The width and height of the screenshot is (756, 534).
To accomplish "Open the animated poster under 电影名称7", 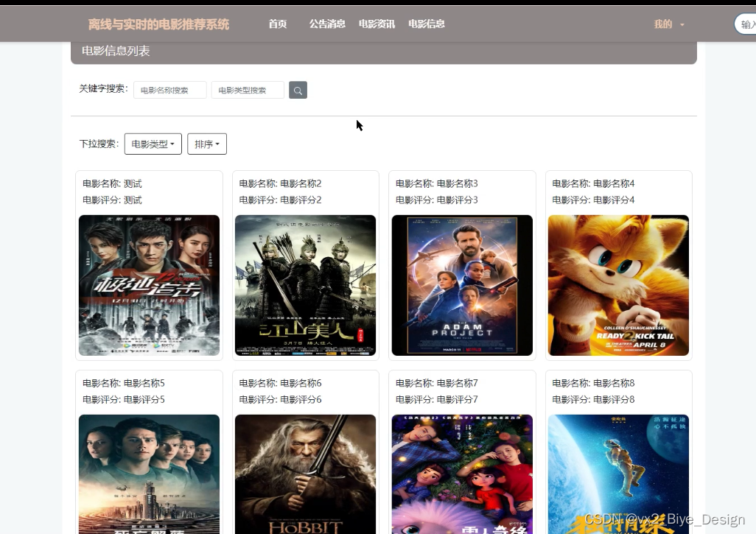I will point(462,474).
